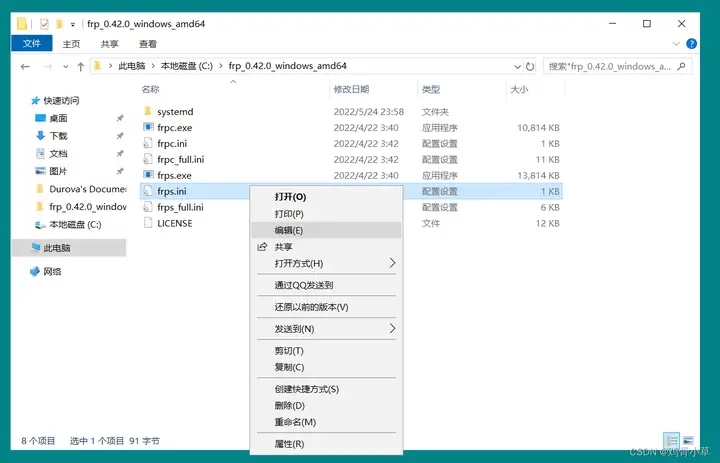This screenshot has width=720, height=463.
Task: Click the 10,814 KB size of frpc.exe
Action: [538, 128]
